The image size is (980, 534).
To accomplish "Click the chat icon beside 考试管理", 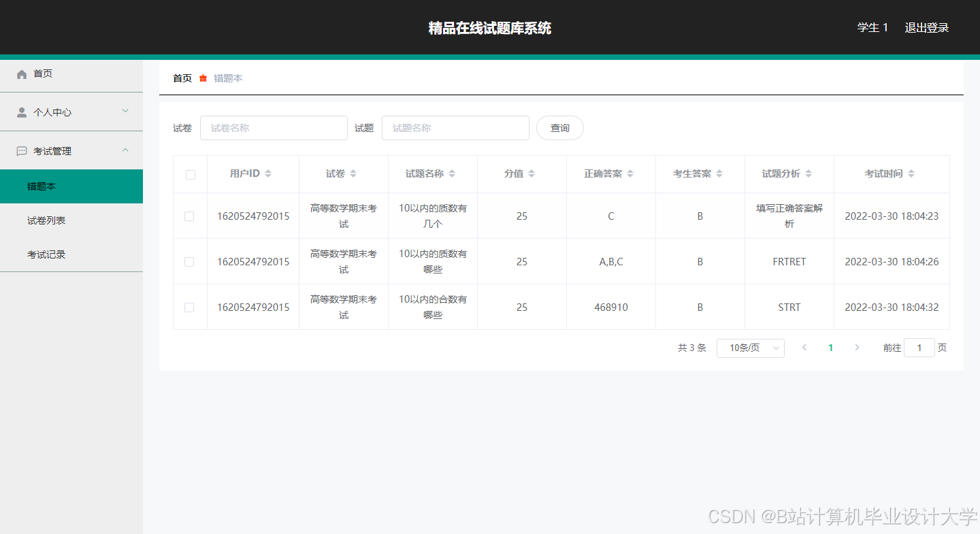I will (22, 151).
